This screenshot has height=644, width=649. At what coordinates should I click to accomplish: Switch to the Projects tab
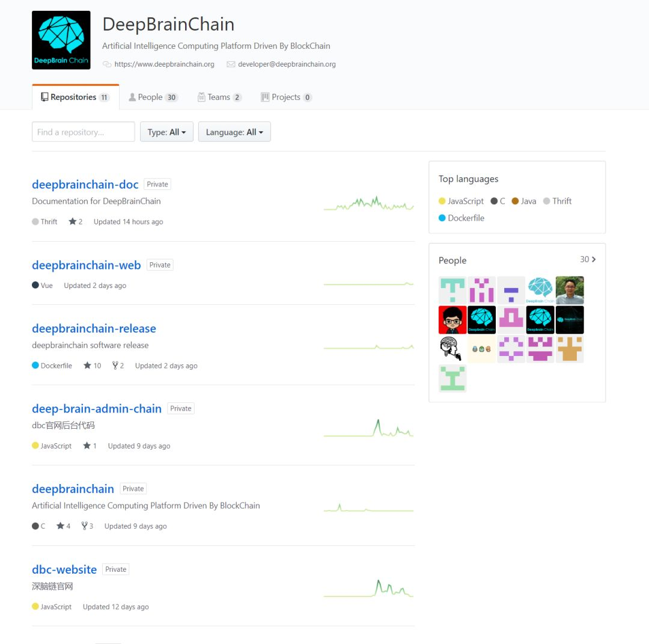click(286, 97)
